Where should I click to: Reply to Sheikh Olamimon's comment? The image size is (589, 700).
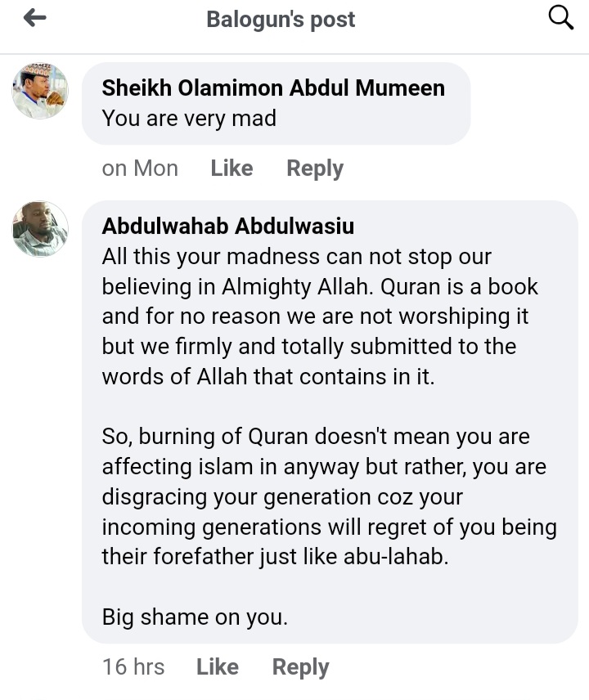[314, 168]
